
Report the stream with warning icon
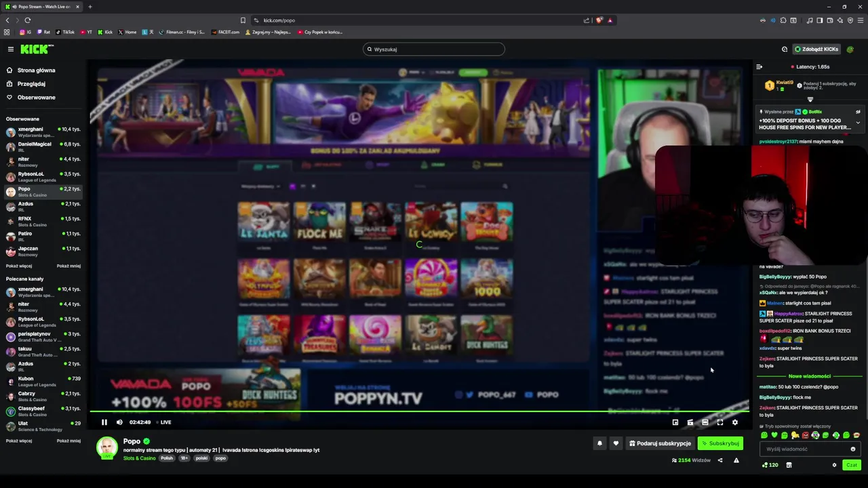pos(736,460)
